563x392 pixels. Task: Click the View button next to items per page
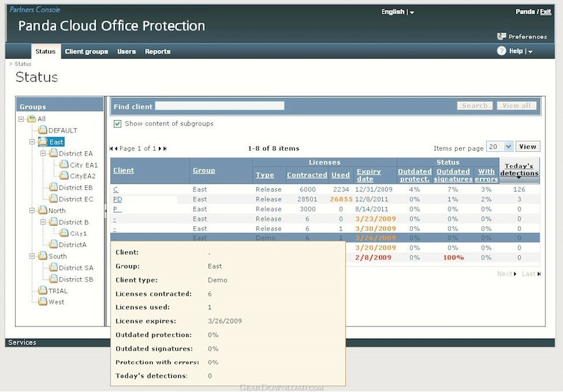[527, 146]
